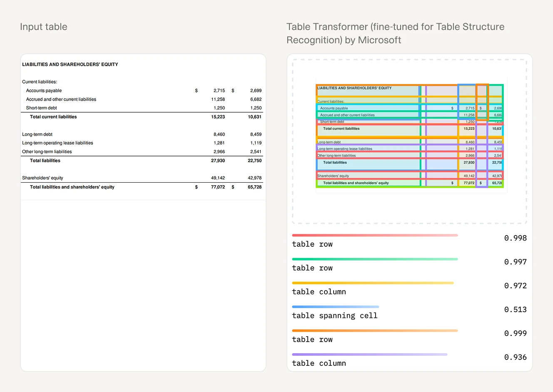Click the score value 0.999
The height and width of the screenshot is (392, 553).
516,333
